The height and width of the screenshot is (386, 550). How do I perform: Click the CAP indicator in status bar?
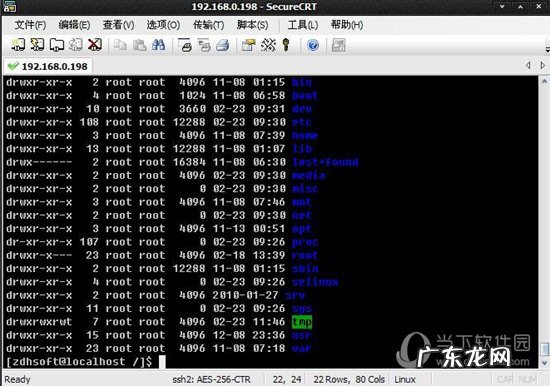tap(506, 379)
